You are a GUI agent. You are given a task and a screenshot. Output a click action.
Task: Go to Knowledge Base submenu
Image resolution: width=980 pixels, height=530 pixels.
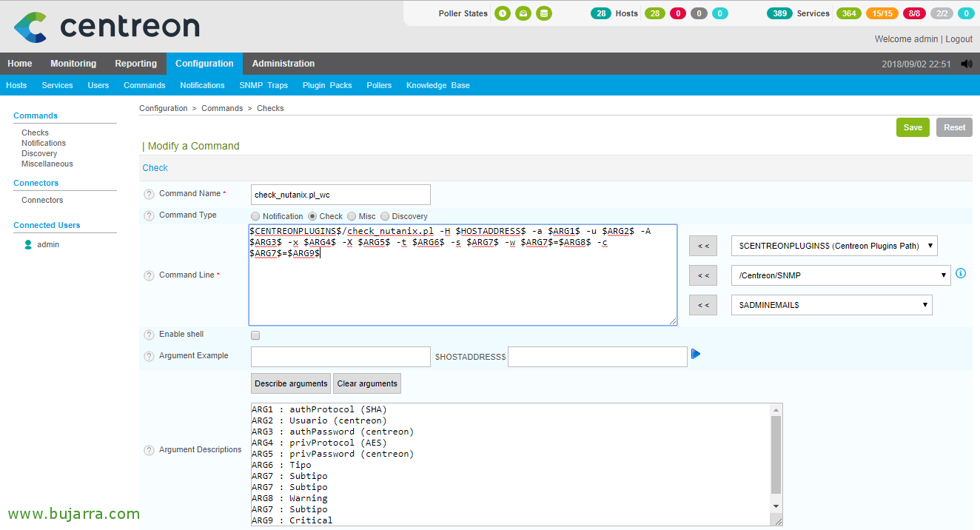tap(438, 85)
